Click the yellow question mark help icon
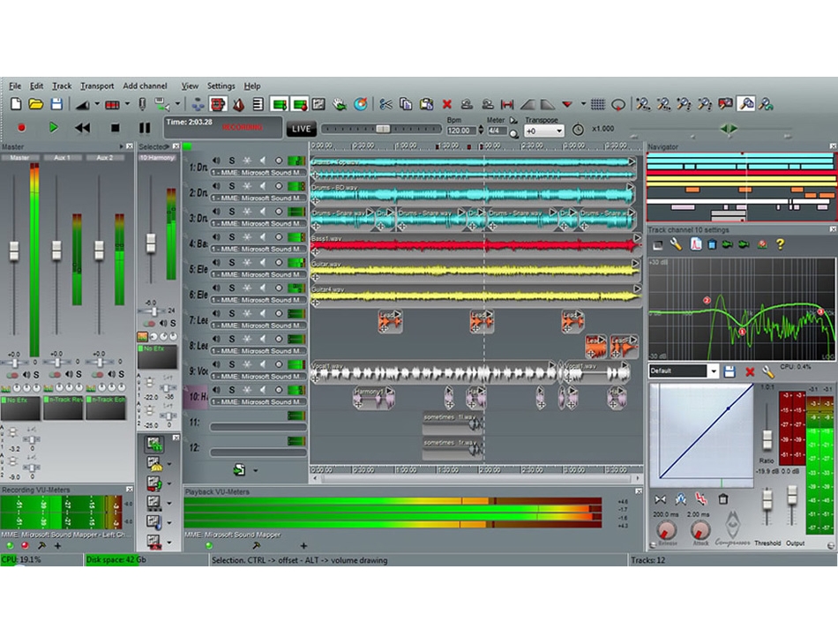The image size is (838, 644). click(x=781, y=244)
